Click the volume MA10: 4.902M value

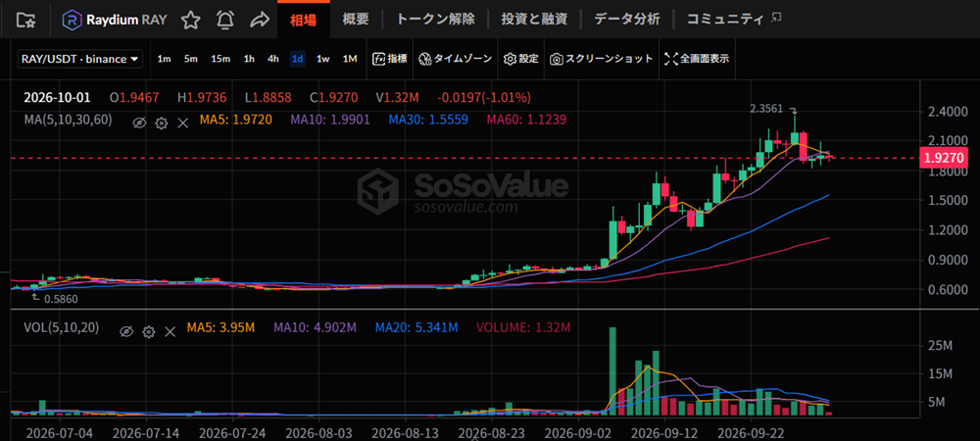315,327
